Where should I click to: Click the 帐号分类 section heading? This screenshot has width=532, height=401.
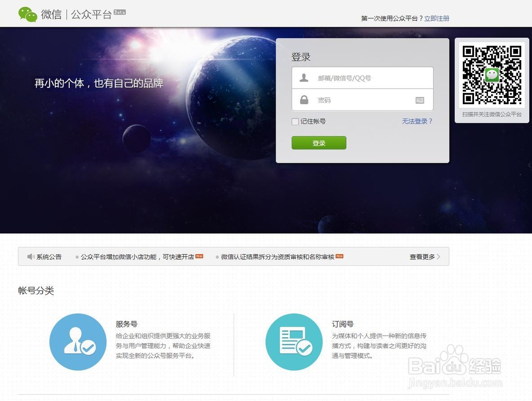(x=36, y=291)
